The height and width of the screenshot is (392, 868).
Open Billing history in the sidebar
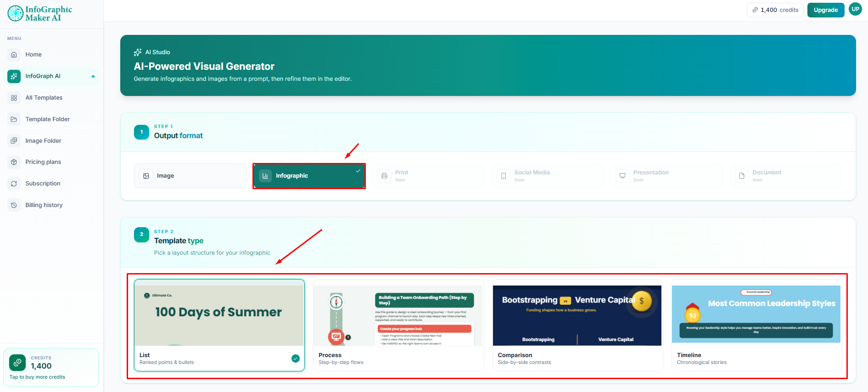tap(53, 205)
